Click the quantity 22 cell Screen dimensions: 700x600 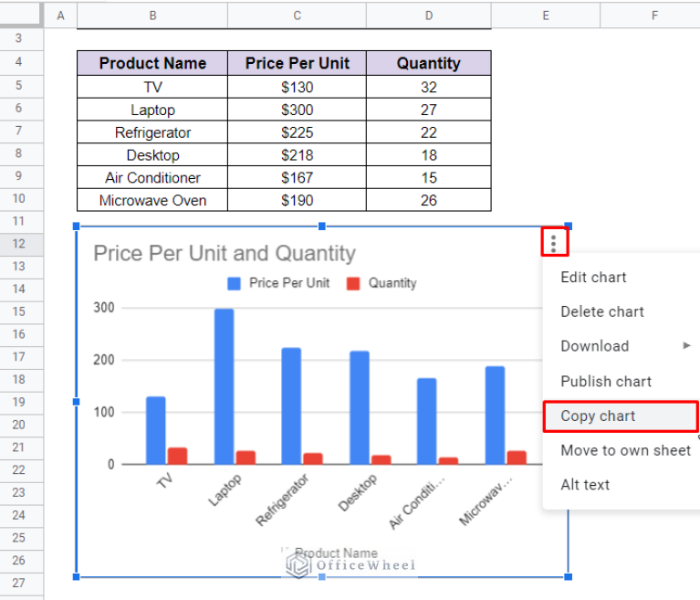pyautogui.click(x=429, y=132)
